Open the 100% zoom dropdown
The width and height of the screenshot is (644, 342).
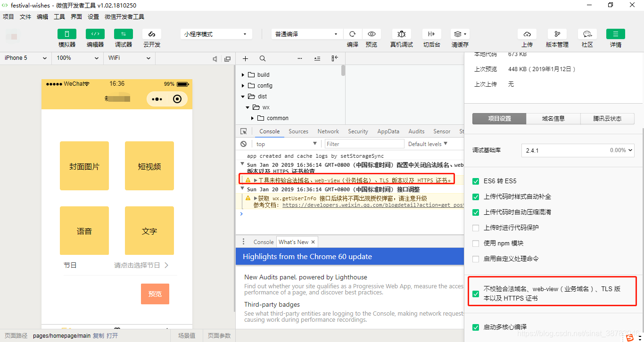point(77,58)
